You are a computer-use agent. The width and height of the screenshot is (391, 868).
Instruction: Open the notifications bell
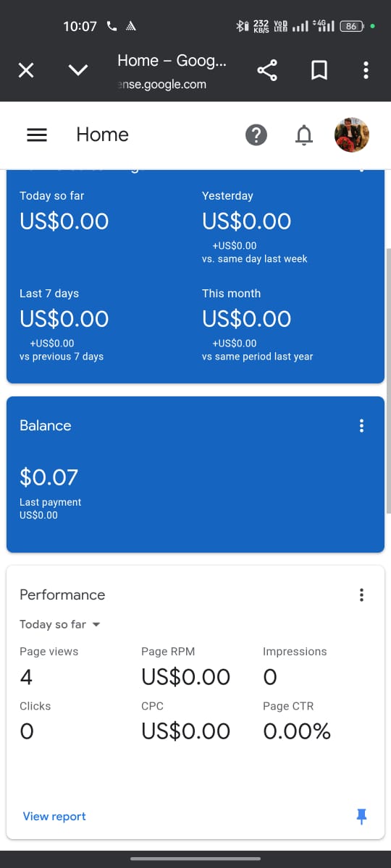coord(305,135)
